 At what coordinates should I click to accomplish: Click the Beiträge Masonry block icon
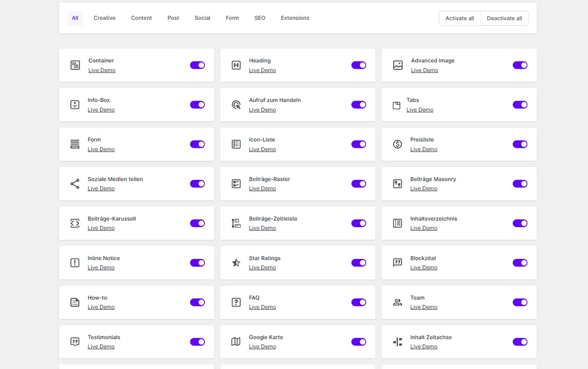398,184
